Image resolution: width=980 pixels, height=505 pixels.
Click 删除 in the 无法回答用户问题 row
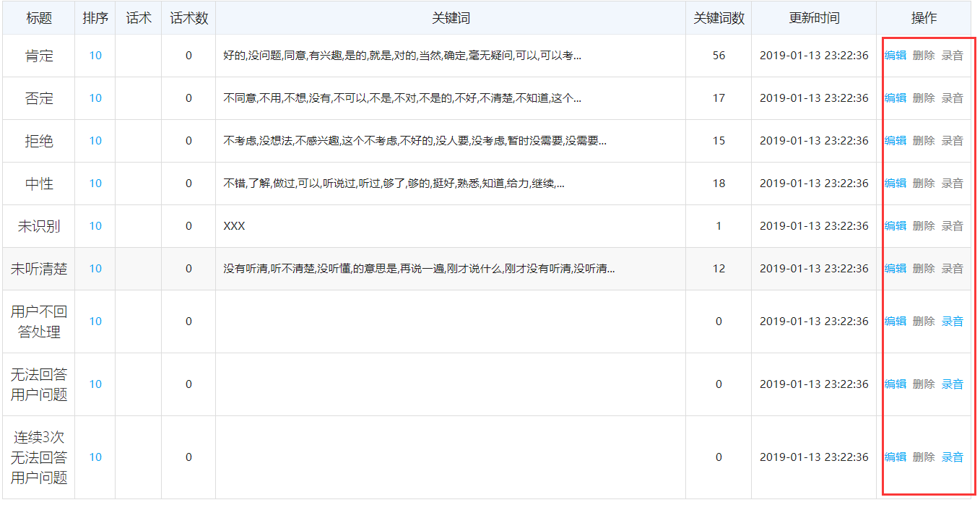(x=923, y=384)
